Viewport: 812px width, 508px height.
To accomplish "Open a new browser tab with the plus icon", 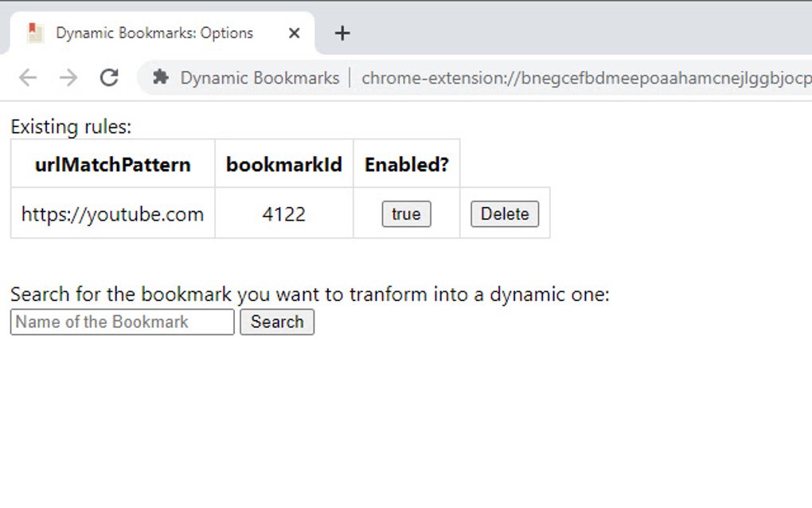I will pos(342,33).
